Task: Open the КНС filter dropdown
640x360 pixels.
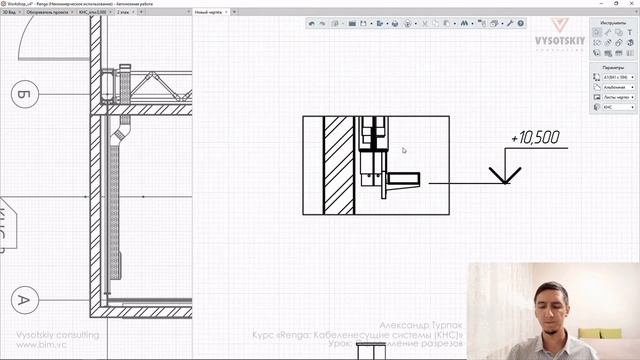Action: click(619, 107)
